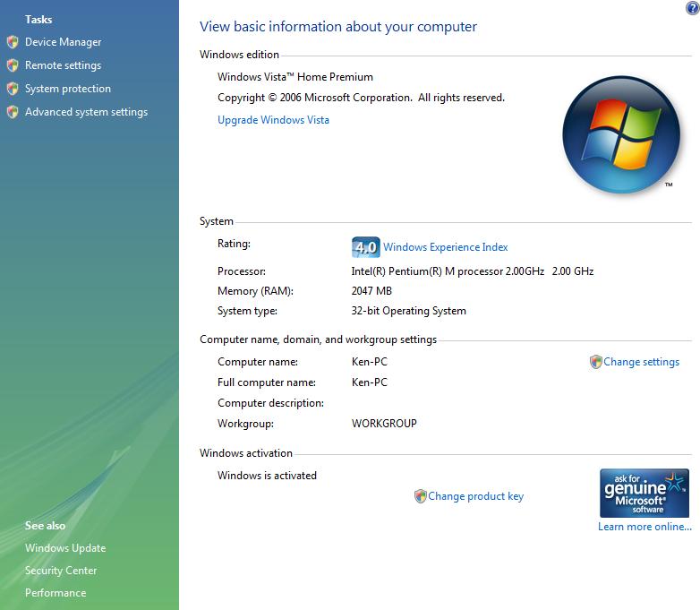
Task: Click the Rating label
Action: (234, 244)
